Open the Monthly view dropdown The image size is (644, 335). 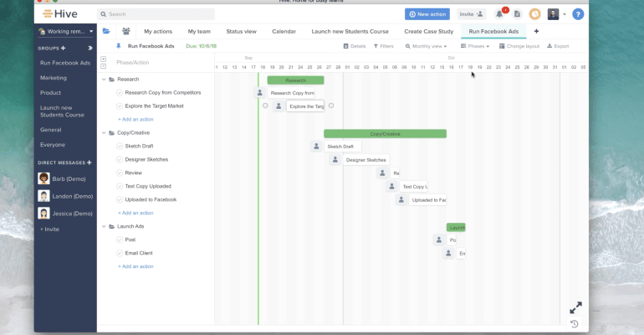point(426,46)
